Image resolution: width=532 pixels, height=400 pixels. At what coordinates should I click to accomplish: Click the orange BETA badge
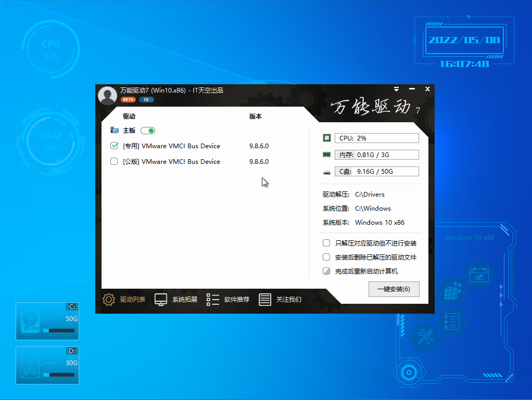(128, 99)
